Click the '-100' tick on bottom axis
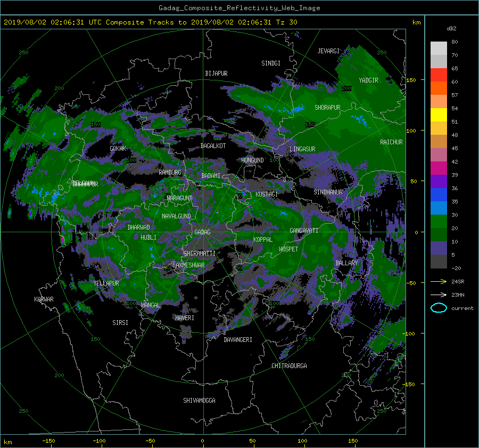Image resolution: width=479 pixels, height=448 pixels. click(x=99, y=441)
